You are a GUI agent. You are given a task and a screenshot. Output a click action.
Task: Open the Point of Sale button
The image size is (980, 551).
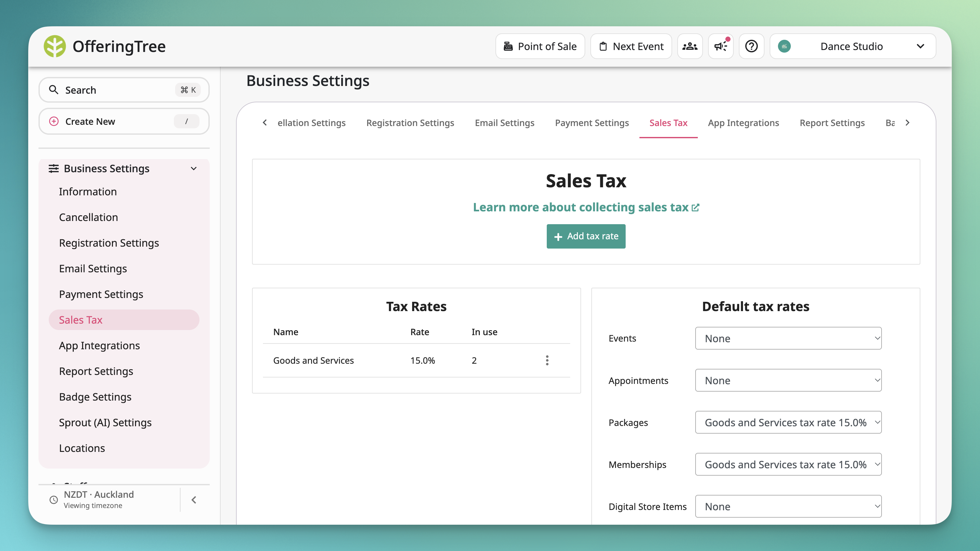pyautogui.click(x=540, y=47)
